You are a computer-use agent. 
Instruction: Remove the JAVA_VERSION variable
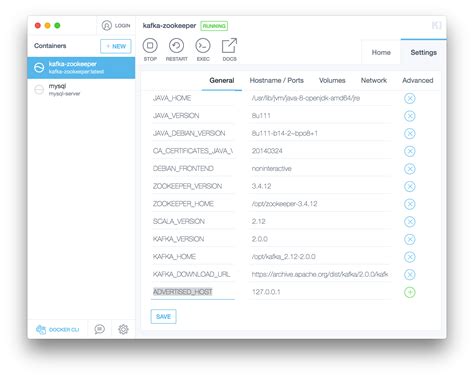410,116
